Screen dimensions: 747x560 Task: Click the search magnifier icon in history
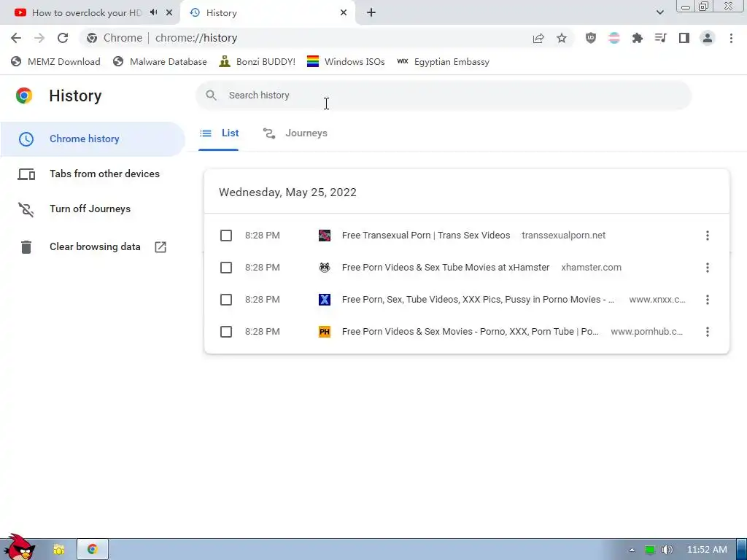coord(211,96)
